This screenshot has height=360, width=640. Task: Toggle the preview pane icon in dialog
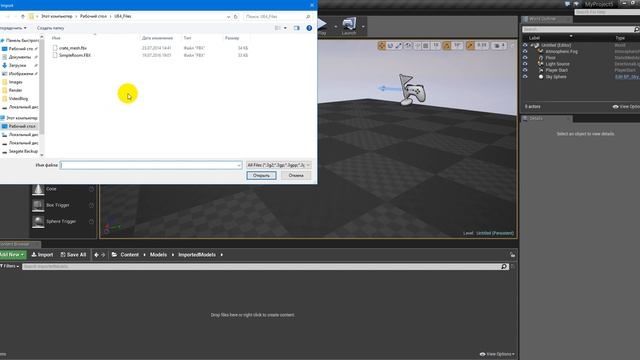pos(296,28)
